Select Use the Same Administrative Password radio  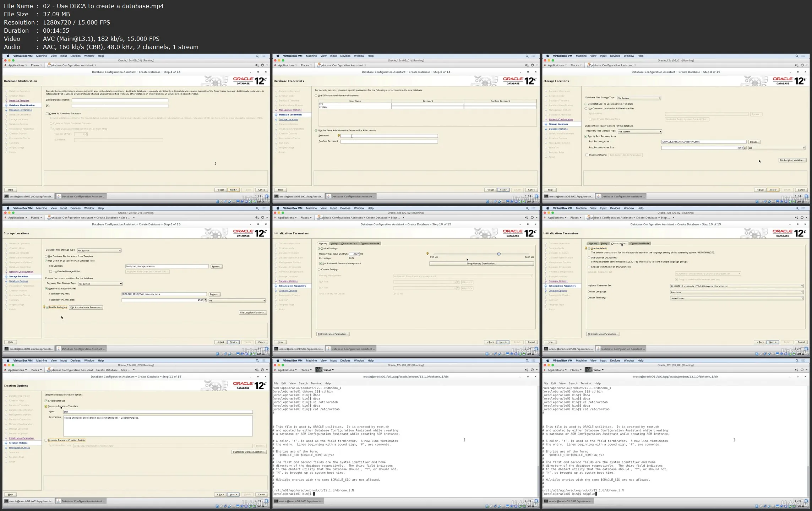pyautogui.click(x=316, y=130)
